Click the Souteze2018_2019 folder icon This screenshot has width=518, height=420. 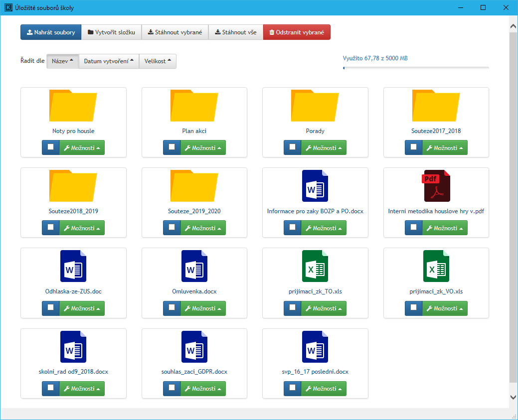(x=73, y=186)
